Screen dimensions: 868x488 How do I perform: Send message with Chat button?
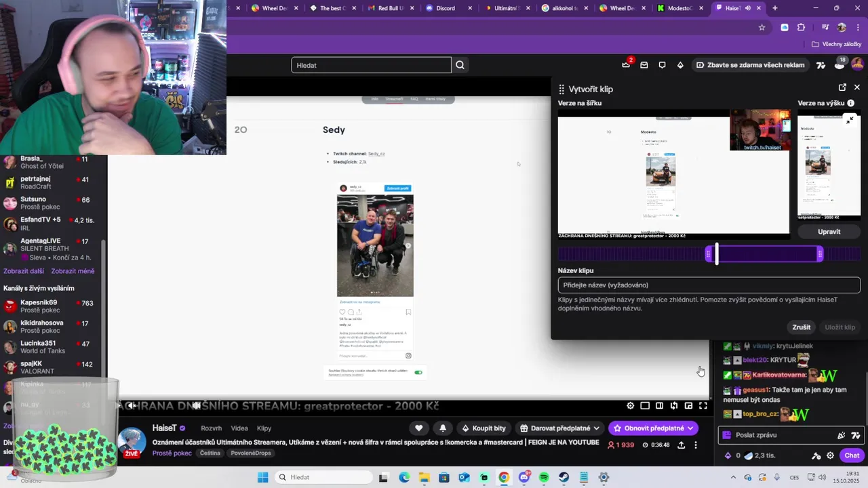point(852,456)
